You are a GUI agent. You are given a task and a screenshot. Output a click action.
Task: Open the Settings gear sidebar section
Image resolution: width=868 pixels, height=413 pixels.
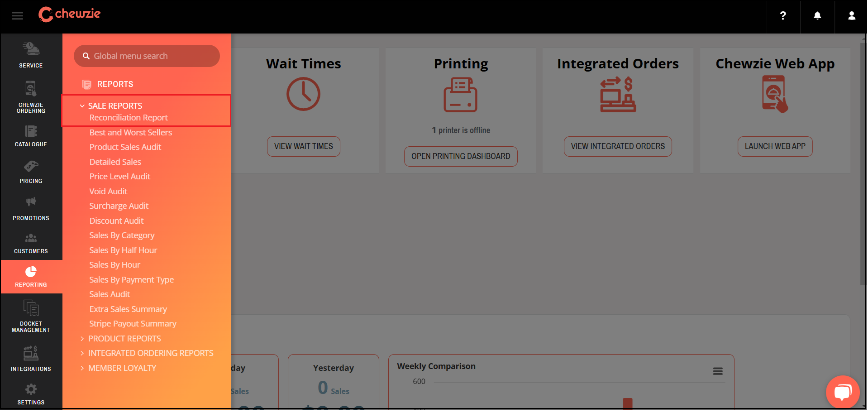click(x=31, y=394)
